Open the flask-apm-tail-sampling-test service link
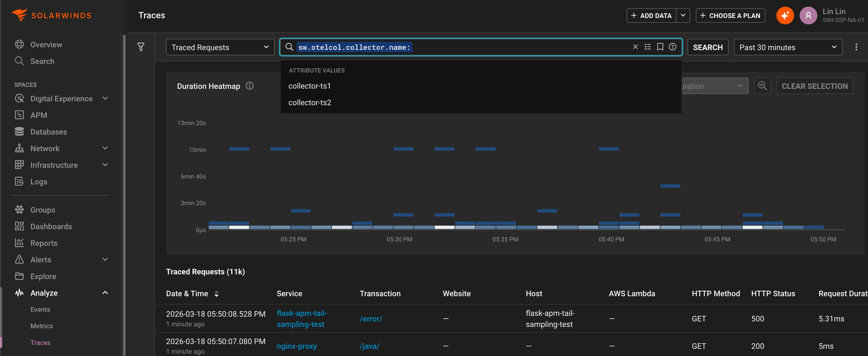The image size is (868, 356). pos(302,318)
